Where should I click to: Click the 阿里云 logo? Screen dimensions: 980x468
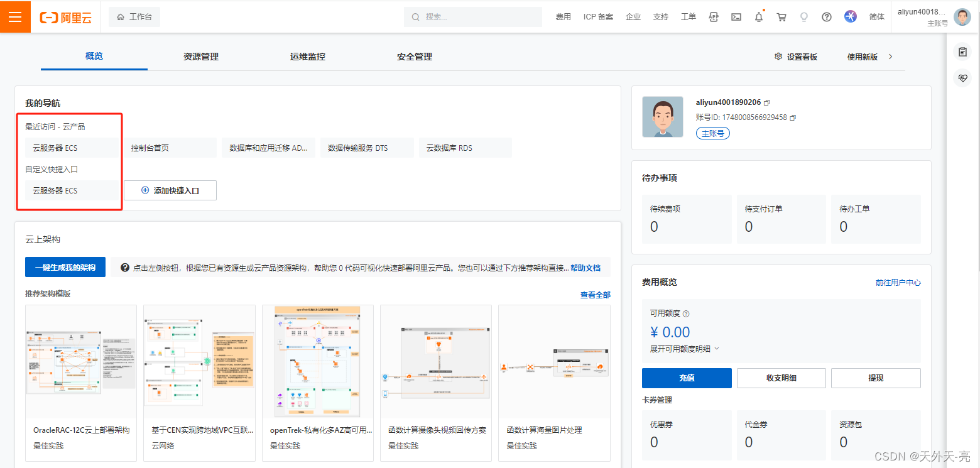(65, 18)
